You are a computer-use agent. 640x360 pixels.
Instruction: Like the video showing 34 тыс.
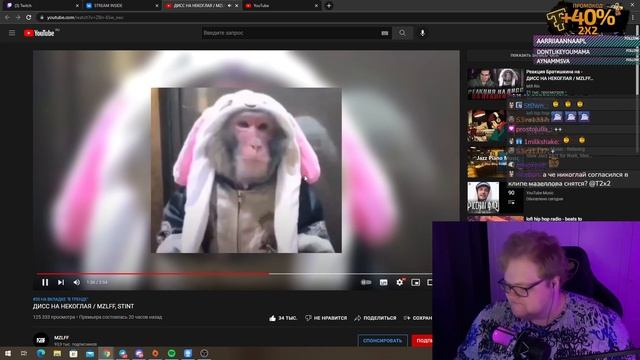point(283,318)
